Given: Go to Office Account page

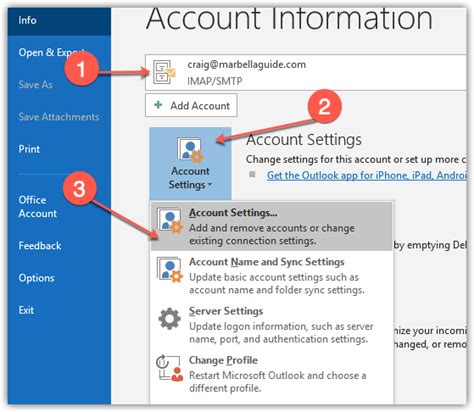Looking at the screenshot, I should (x=38, y=207).
